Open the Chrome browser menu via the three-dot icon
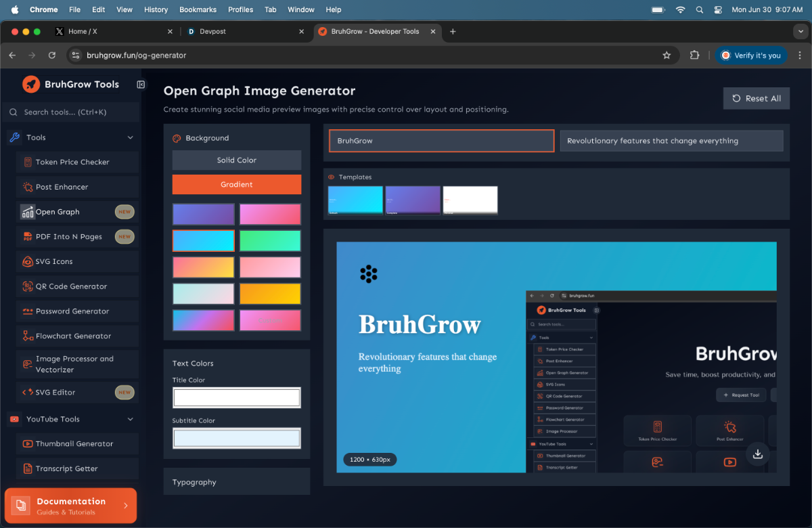The width and height of the screenshot is (812, 528). click(x=800, y=56)
